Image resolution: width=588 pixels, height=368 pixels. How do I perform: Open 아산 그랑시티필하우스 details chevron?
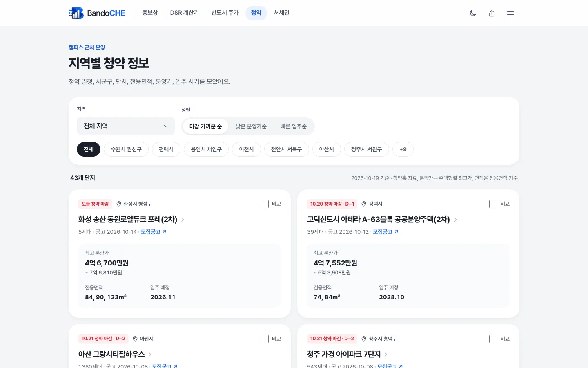coord(150,355)
